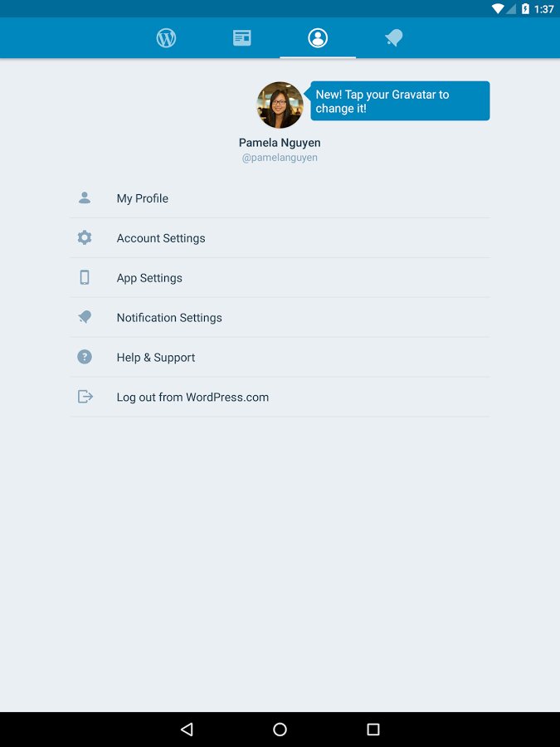Open Help & Support

pos(156,358)
